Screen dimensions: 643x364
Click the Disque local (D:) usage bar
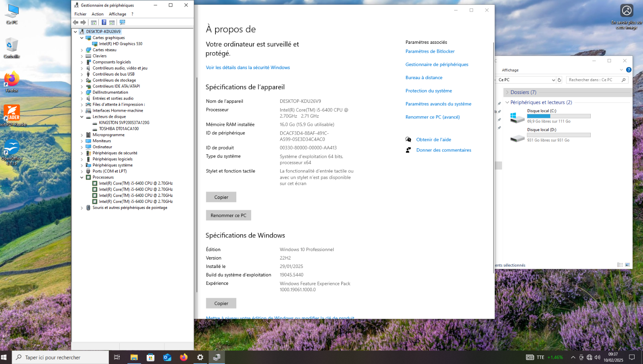[x=559, y=135]
